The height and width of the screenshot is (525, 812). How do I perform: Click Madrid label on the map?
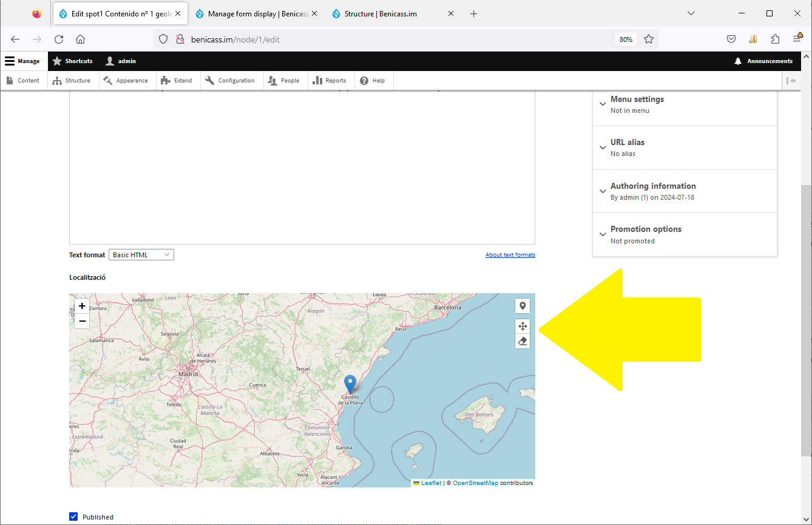[x=188, y=374]
